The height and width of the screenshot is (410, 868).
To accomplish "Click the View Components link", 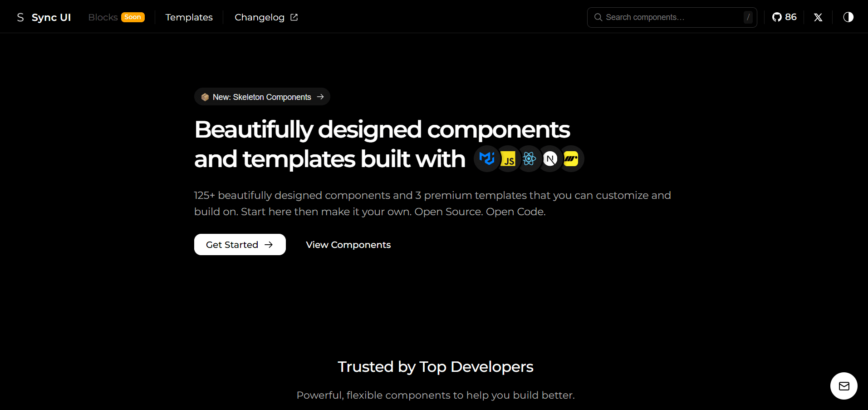I will click(x=348, y=245).
